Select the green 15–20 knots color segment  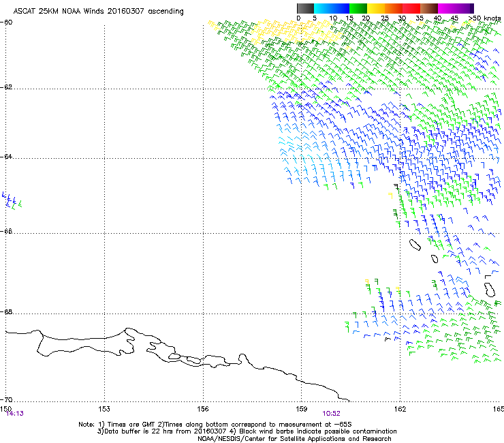(358, 8)
